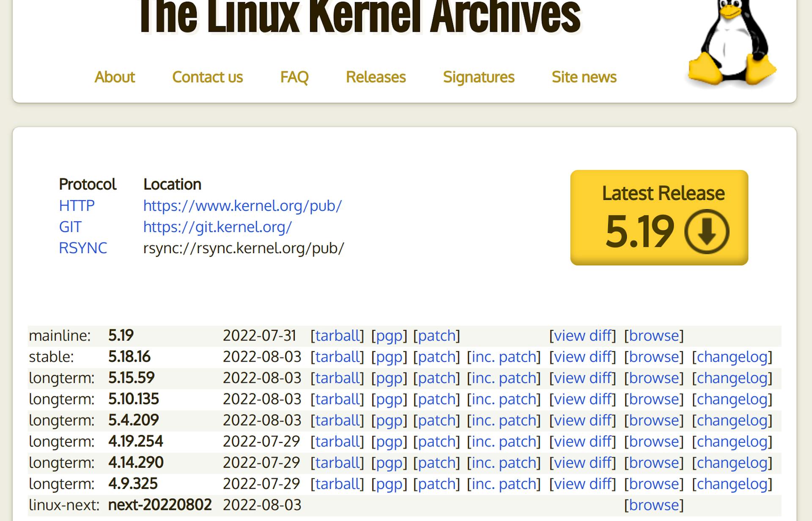Navigate to the FAQ section
This screenshot has width=812, height=521.
pos(295,77)
